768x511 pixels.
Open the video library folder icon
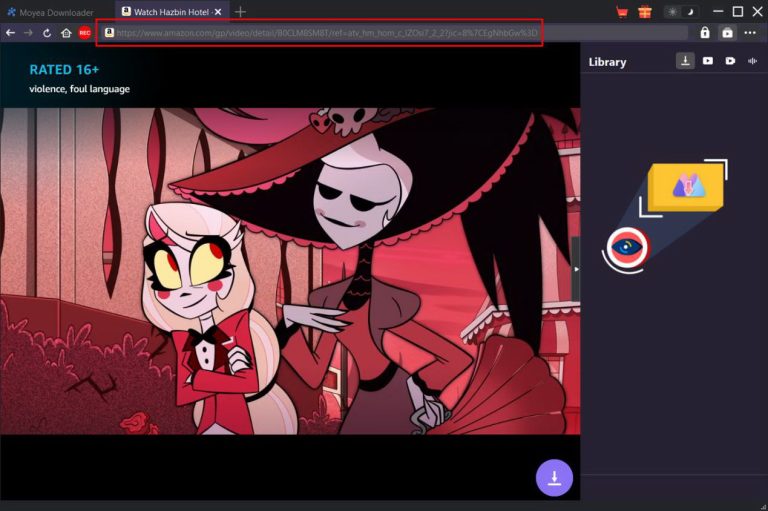coord(727,32)
